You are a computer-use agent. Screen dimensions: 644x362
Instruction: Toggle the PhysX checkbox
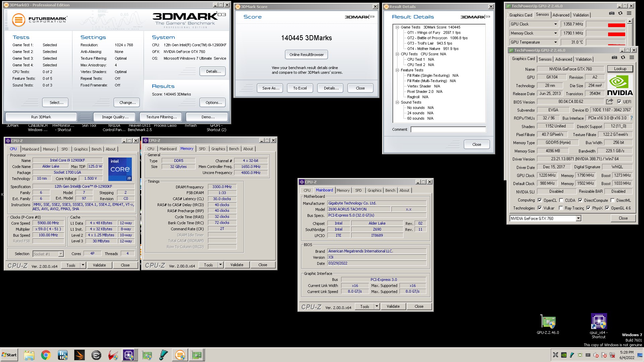pyautogui.click(x=588, y=208)
